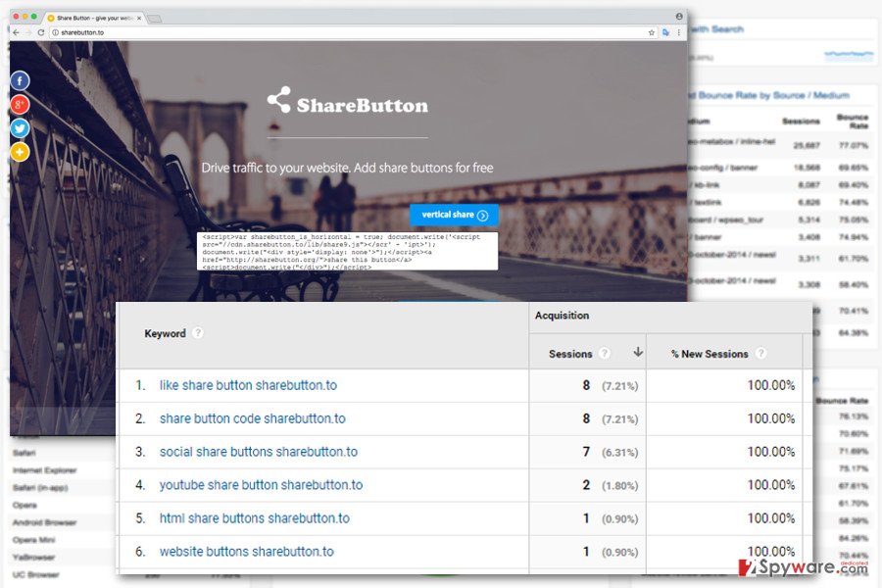
Task: Click the Facebook share icon
Action: point(20,81)
